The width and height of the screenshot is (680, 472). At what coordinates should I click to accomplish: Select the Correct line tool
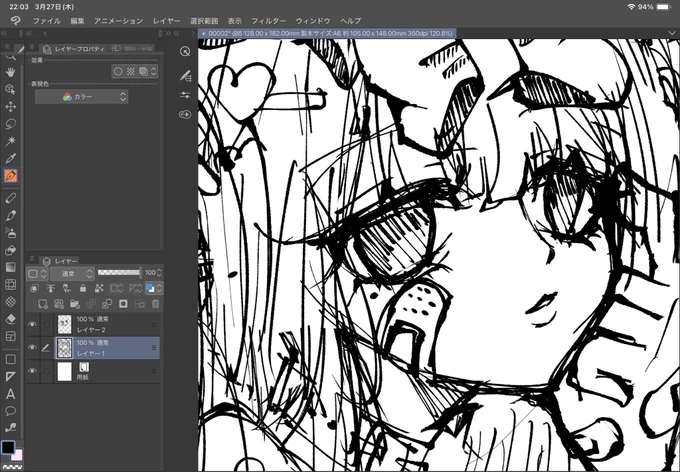coord(10,428)
